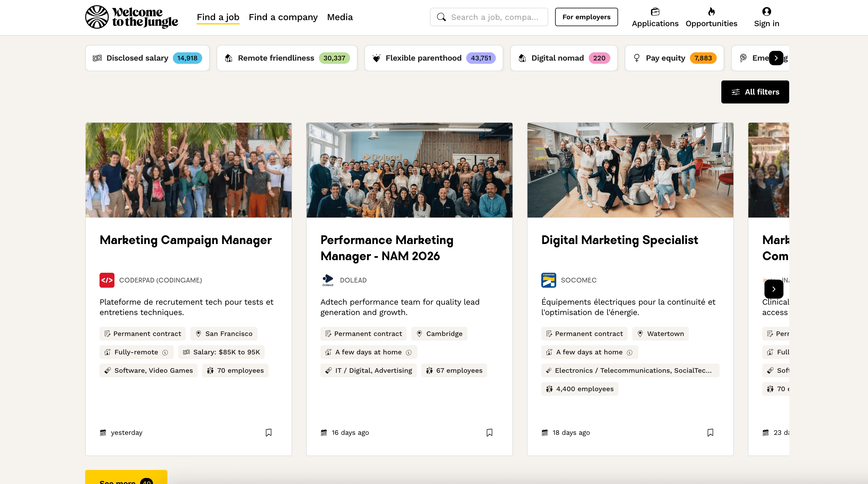Open Opportunities flame icon
Screen dimensions: 868x484
(x=711, y=12)
